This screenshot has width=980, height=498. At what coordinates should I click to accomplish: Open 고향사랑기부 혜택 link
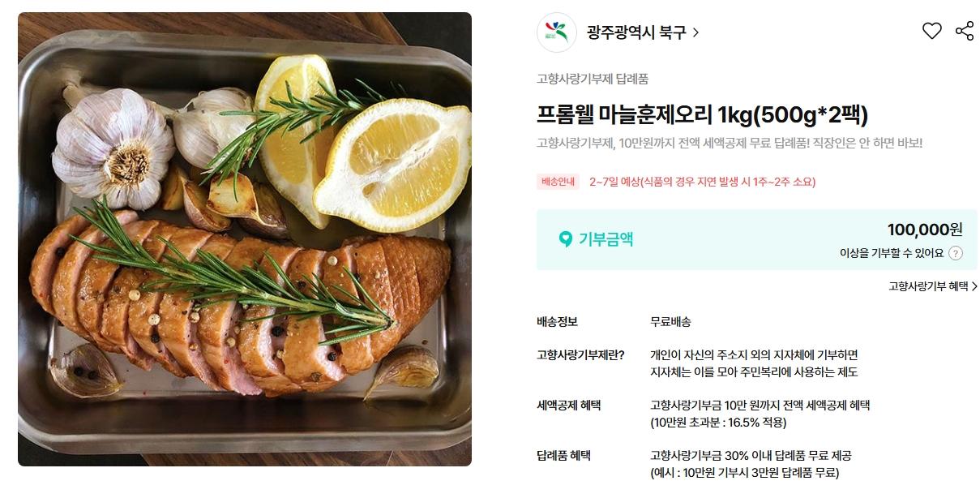coord(927,286)
